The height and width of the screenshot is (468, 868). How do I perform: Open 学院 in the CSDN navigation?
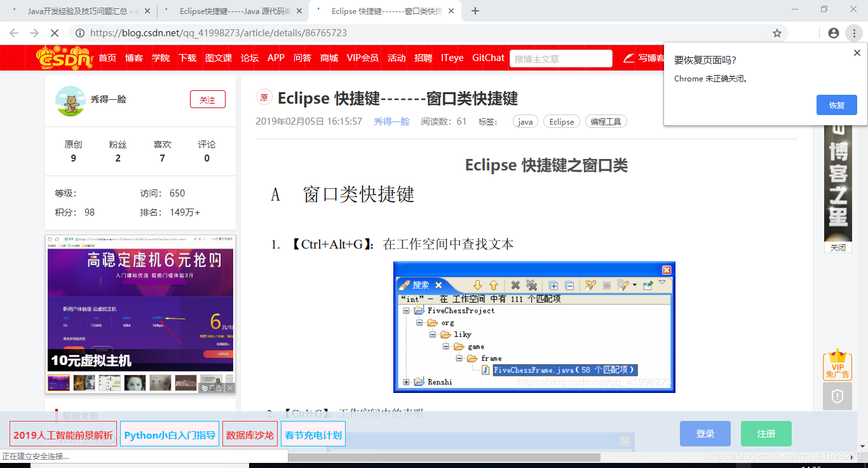pyautogui.click(x=161, y=58)
